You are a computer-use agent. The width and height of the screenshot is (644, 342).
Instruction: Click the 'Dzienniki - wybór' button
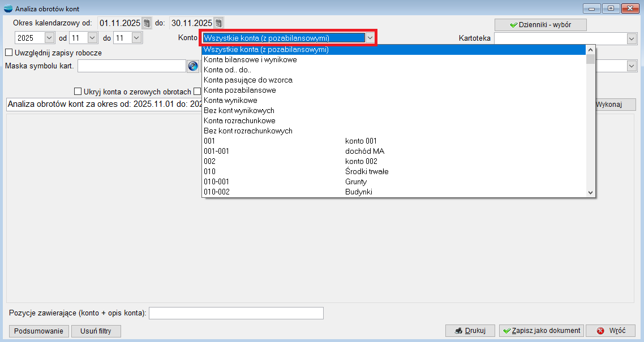point(540,25)
